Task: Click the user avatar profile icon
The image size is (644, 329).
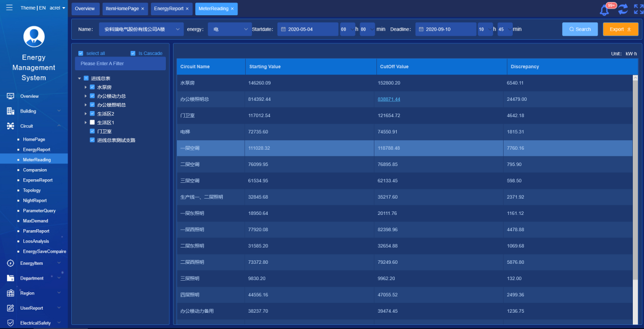Action: pyautogui.click(x=34, y=37)
